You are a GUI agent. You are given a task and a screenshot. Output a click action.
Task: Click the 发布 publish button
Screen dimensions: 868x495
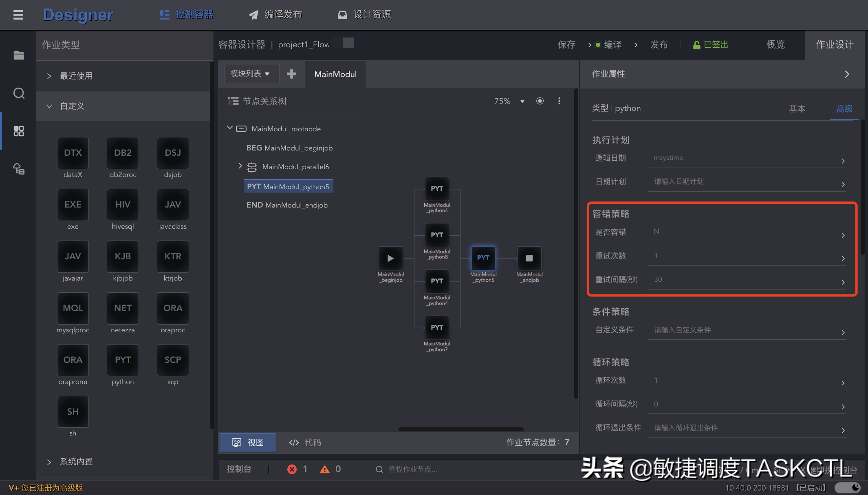point(659,44)
